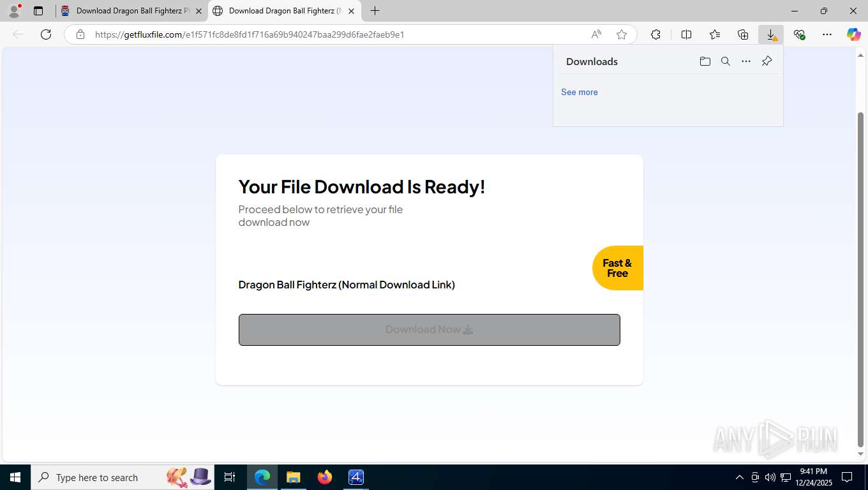Open the notification center icon

847,477
